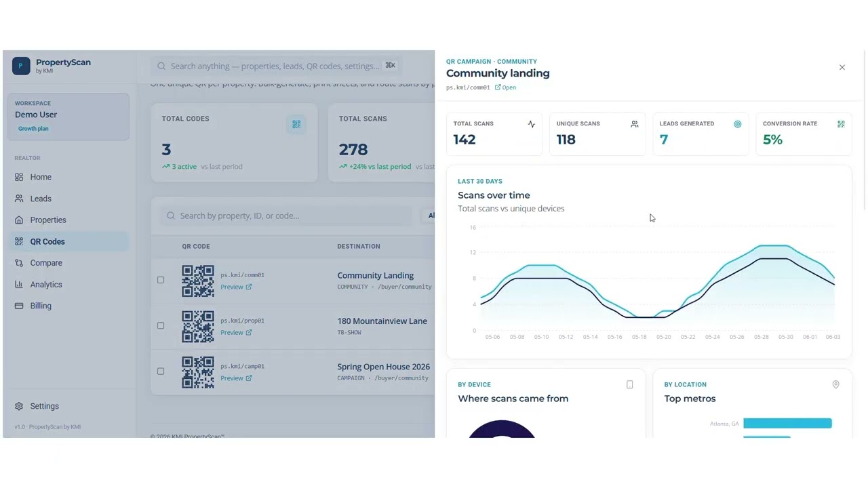Click the 'v1.0 · PropertyScan by KMI' version text
This screenshot has height=488, width=868.
tap(47, 427)
